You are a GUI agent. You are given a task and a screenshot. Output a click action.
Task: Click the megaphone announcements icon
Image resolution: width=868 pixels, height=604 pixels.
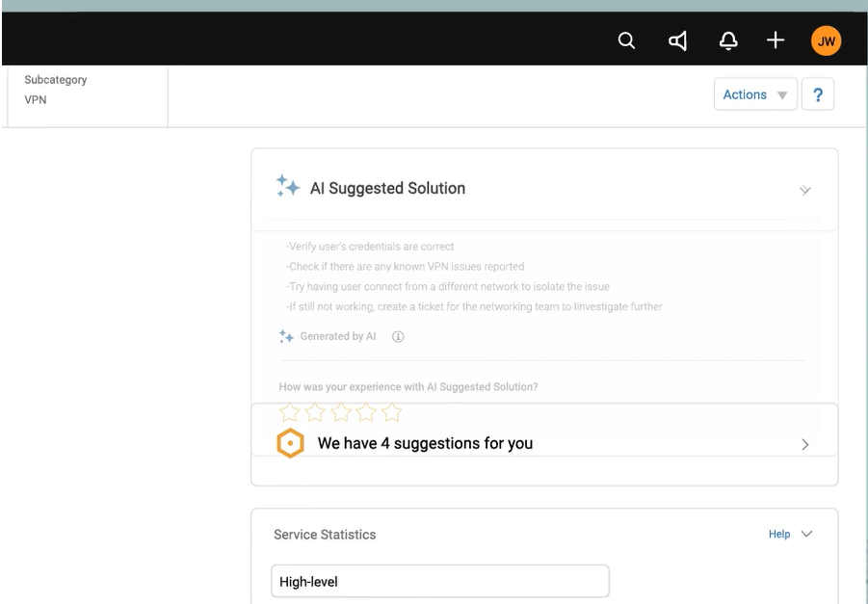[x=678, y=40]
